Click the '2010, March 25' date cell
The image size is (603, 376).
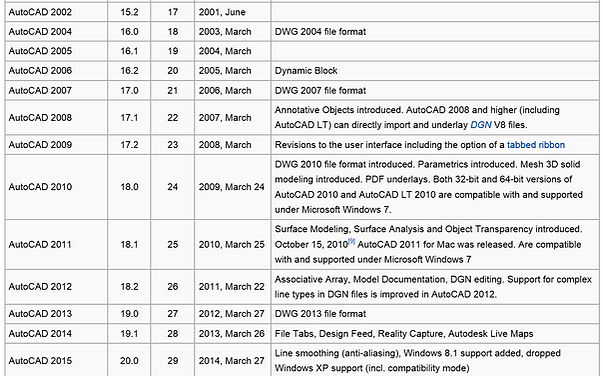[233, 245]
